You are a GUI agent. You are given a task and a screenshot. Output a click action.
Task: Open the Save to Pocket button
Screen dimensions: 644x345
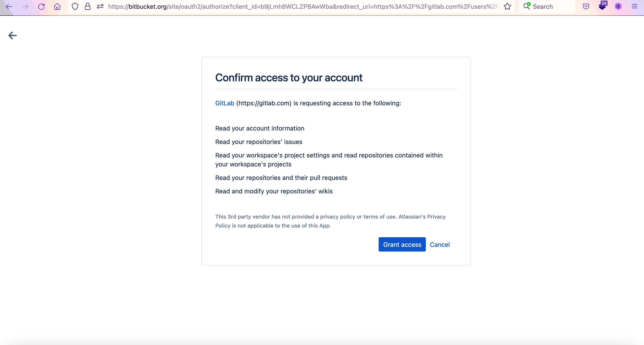click(586, 7)
